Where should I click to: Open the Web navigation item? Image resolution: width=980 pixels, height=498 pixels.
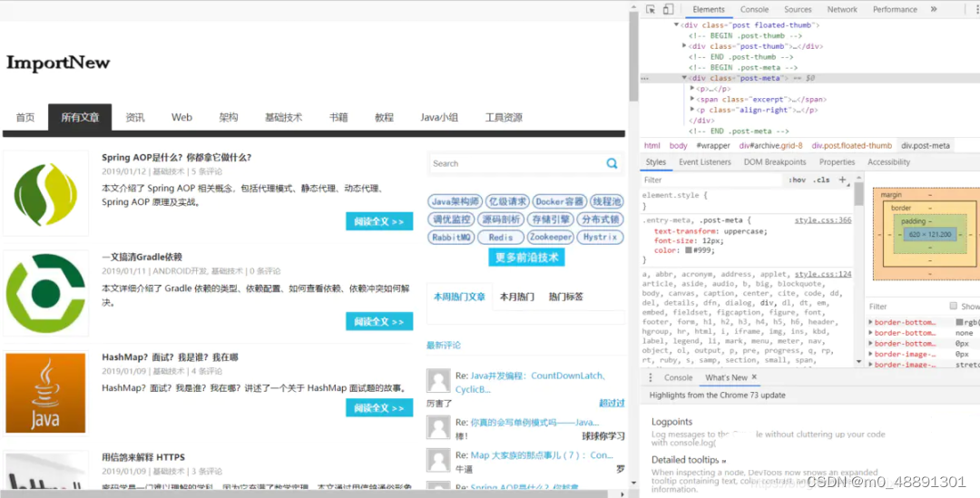click(181, 118)
